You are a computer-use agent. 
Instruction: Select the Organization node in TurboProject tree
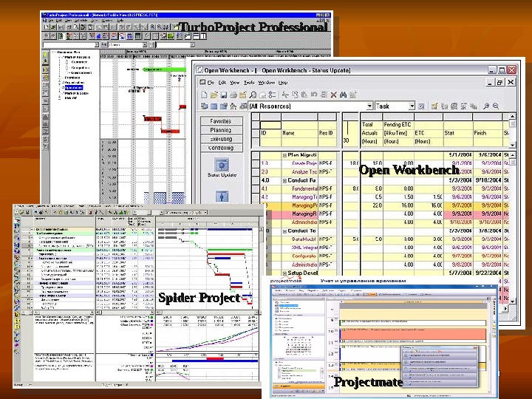pyautogui.click(x=75, y=83)
